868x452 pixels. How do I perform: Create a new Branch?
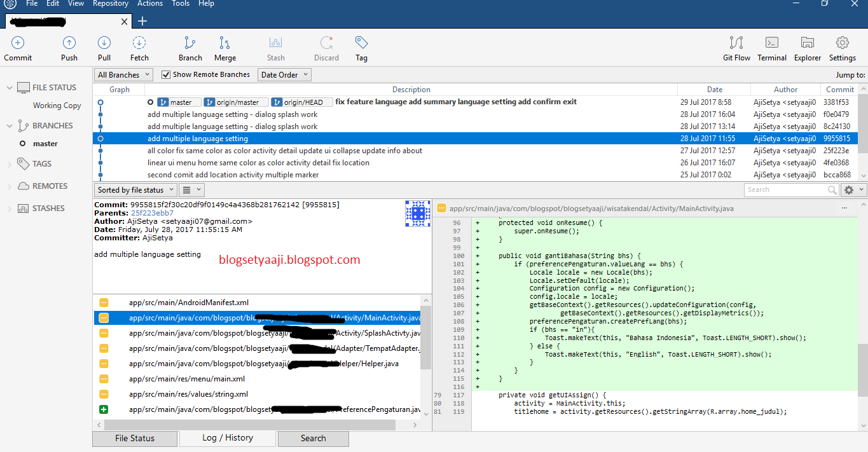tap(189, 48)
